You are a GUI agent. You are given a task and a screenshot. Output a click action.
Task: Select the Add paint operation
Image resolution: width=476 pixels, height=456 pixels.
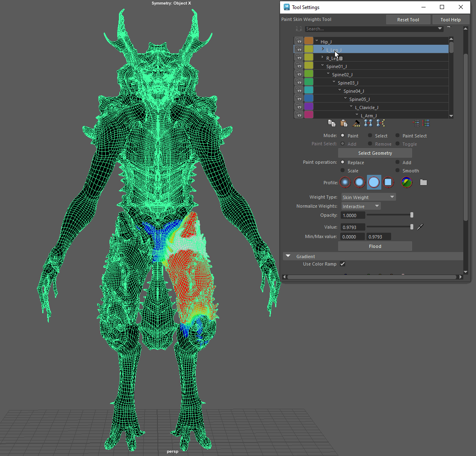click(x=398, y=162)
